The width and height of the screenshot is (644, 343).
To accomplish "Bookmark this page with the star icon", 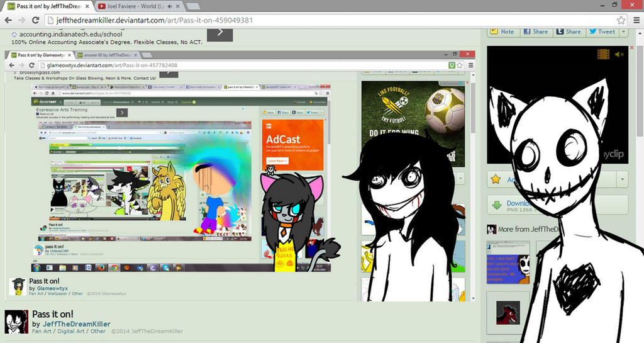I will (621, 20).
